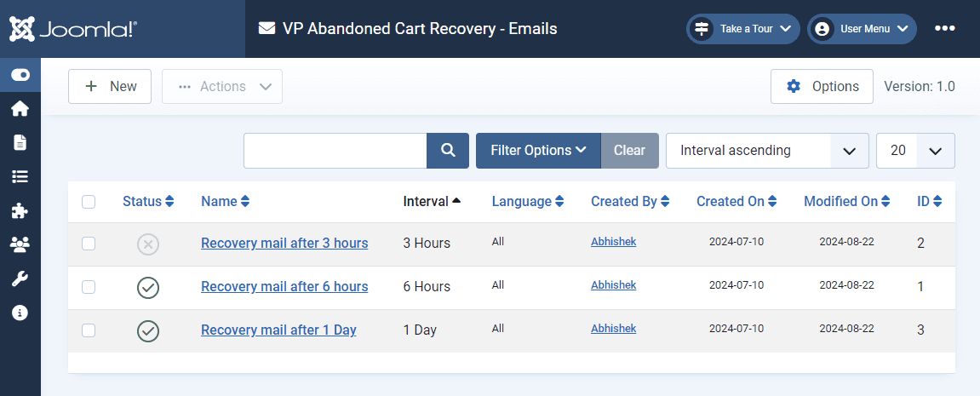Open Recovery mail after 6 hours
The image size is (980, 396).
tap(284, 286)
